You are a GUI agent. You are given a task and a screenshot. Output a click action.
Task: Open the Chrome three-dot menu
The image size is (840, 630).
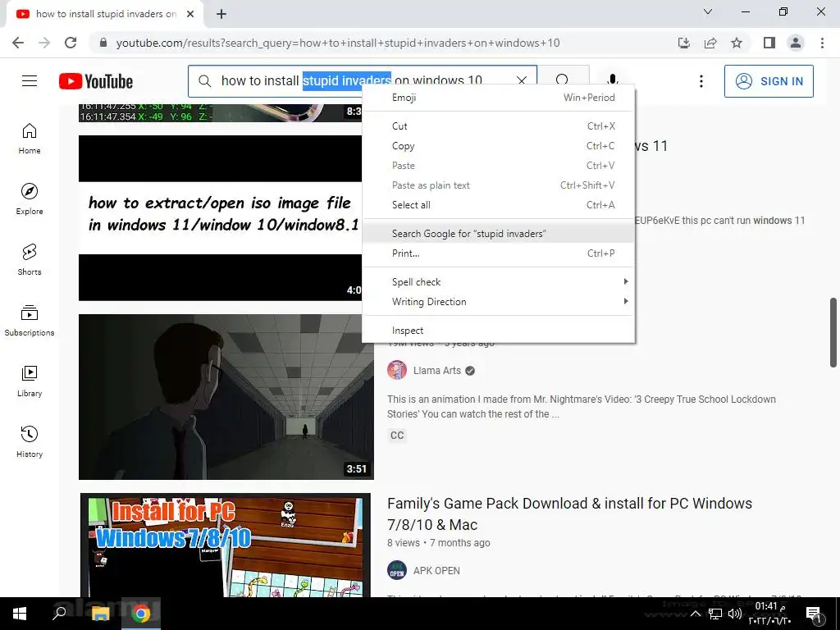point(822,43)
